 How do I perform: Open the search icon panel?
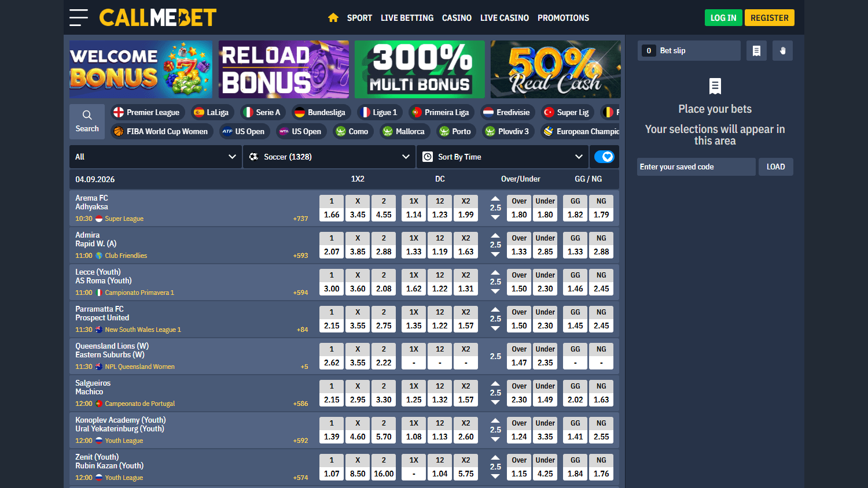87,121
